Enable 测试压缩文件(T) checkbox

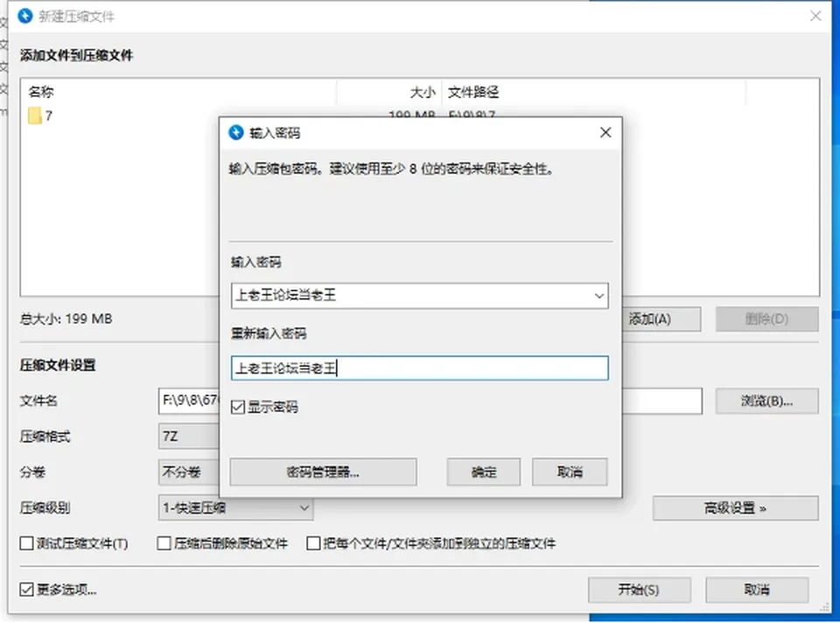(26, 543)
